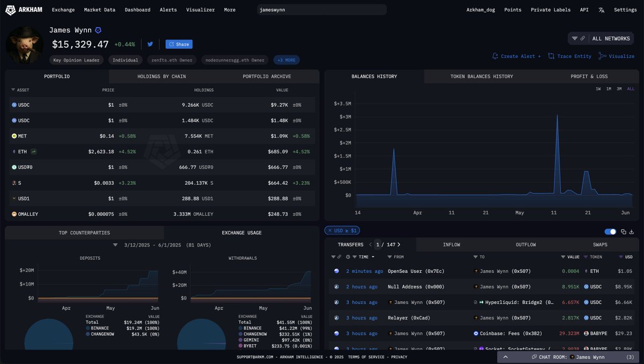This screenshot has width=644, height=364.
Task: Click the clock icon beside TIME
Action: click(348, 257)
